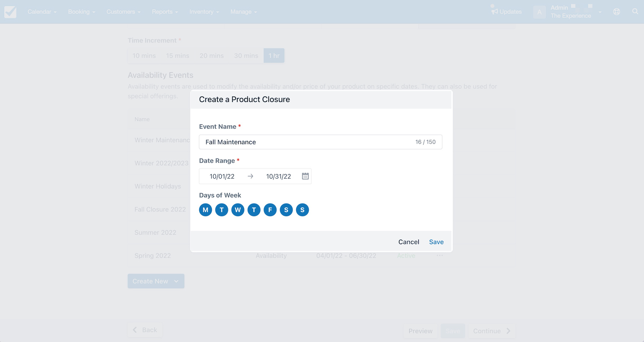The height and width of the screenshot is (342, 644).
Task: Click the 04/01/22 - 06/30/22 date cell
Action: click(x=346, y=256)
